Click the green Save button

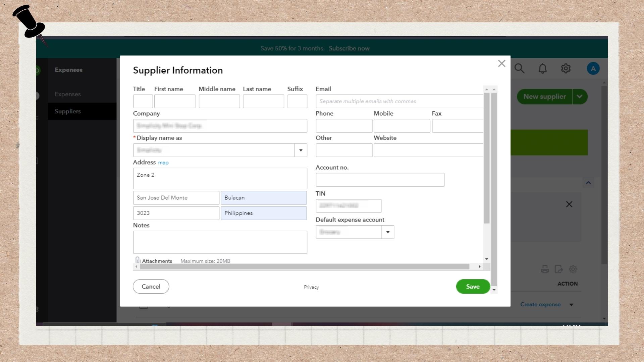[473, 287]
